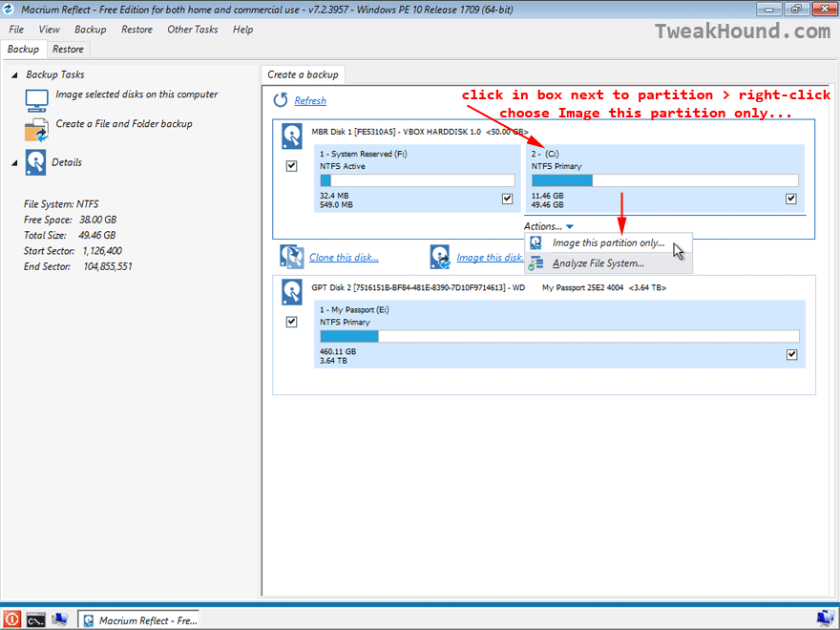Viewport: 840px width, 630px height.
Task: Click the Clone this disk link
Action: (x=344, y=257)
